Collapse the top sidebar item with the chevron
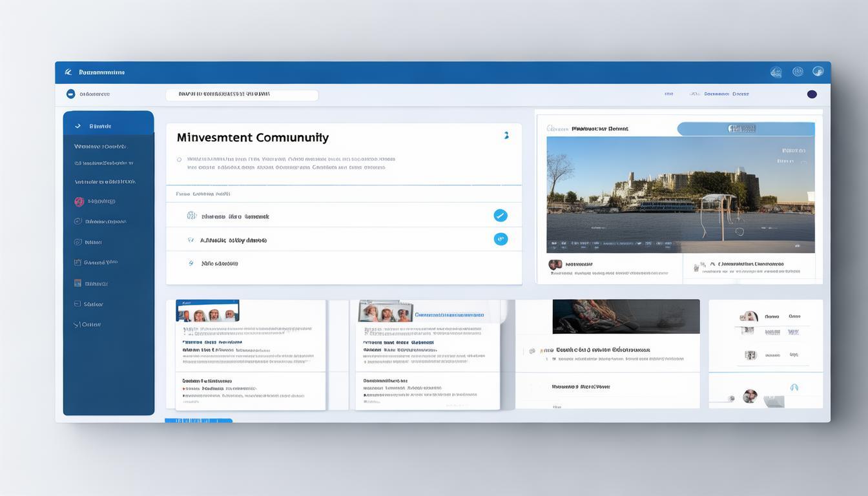Viewport: 868px width, 496px height. pos(78,126)
